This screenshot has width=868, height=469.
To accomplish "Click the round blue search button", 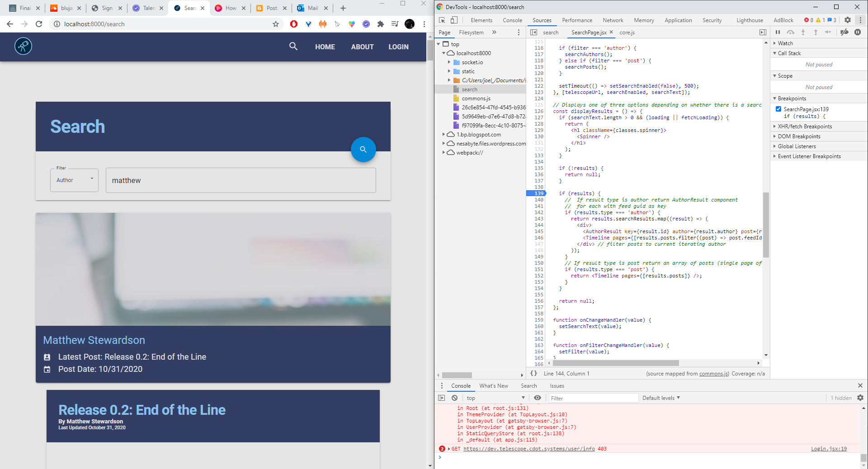I will pyautogui.click(x=363, y=149).
